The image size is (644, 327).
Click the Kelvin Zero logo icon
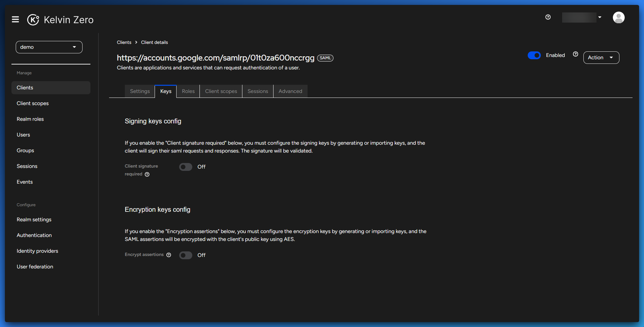click(x=33, y=20)
